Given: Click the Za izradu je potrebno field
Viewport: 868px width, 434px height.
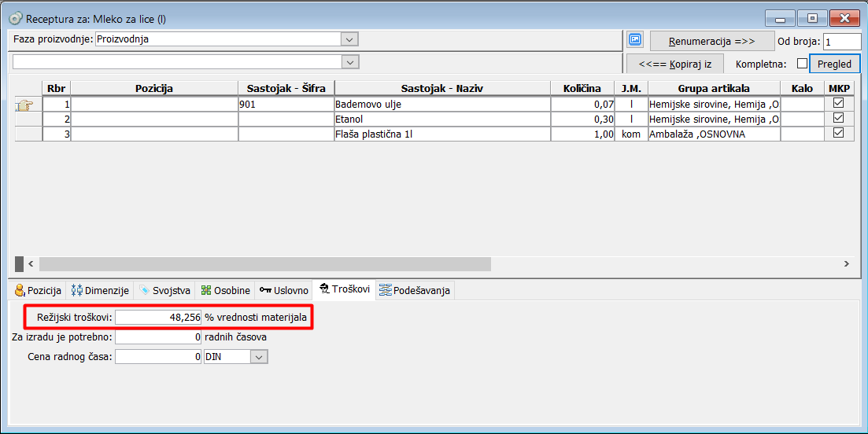Looking at the screenshot, I should click(158, 337).
